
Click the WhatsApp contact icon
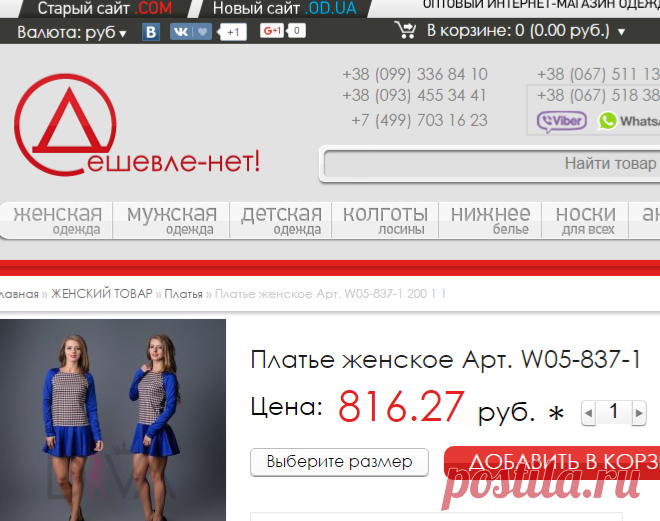point(629,121)
